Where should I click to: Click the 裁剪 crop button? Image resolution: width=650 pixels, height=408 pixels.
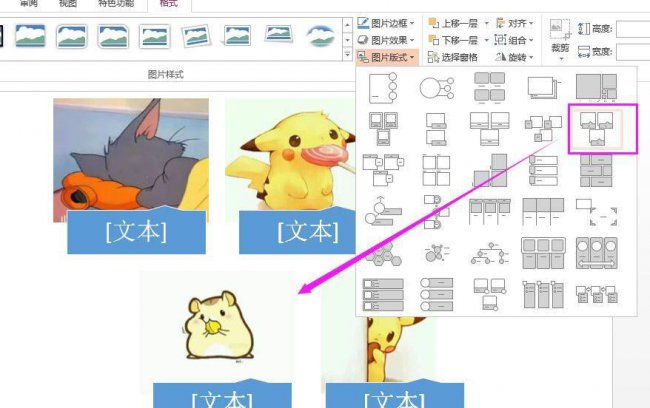(560, 40)
